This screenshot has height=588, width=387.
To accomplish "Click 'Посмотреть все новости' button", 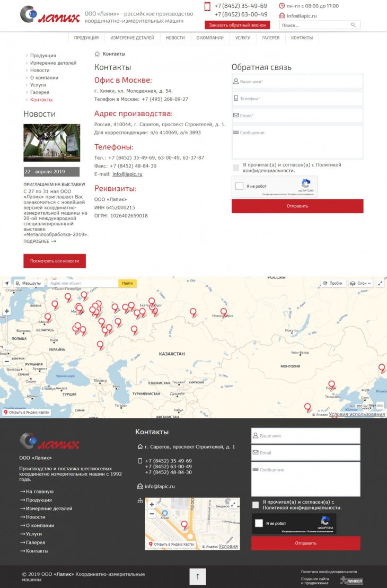I will (x=55, y=261).
